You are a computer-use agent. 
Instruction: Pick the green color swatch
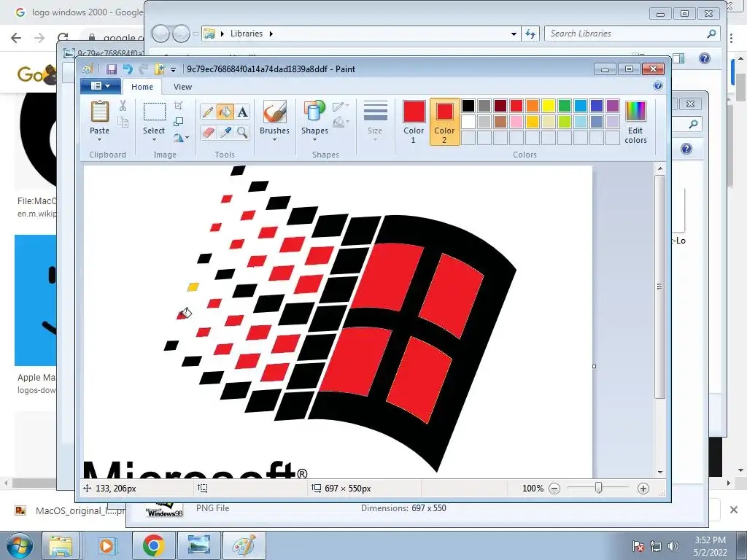(x=565, y=106)
